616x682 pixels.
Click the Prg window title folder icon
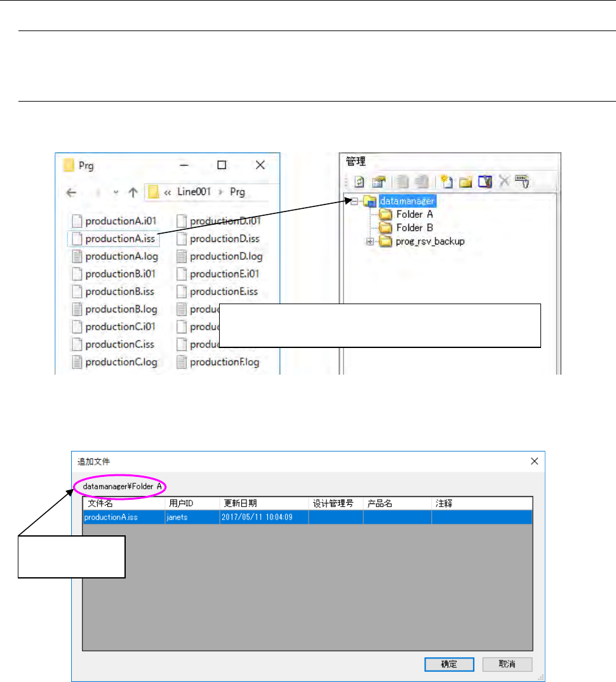click(x=69, y=165)
